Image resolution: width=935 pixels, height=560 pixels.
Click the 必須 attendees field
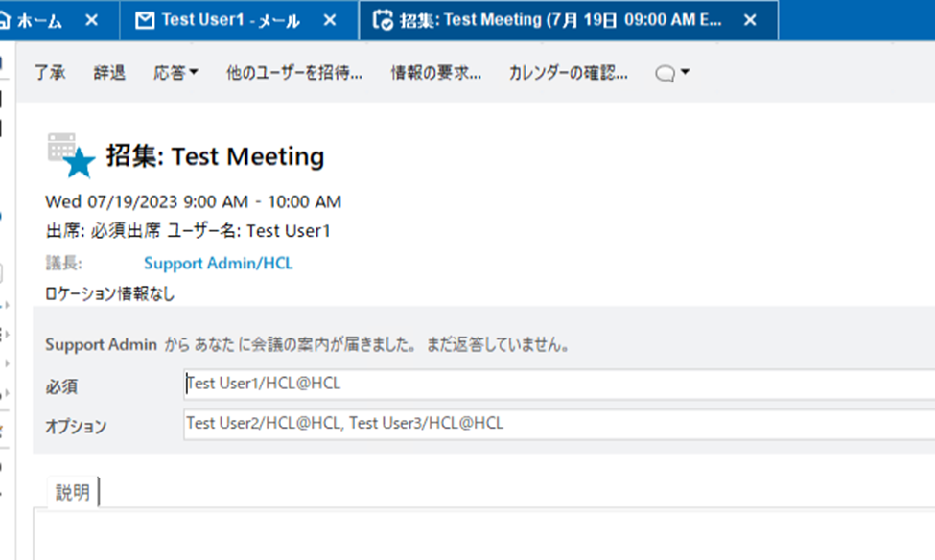[556, 385]
